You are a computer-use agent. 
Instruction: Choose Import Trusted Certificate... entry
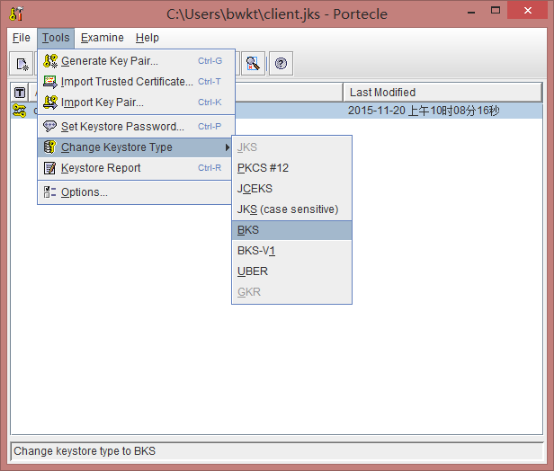(x=136, y=82)
